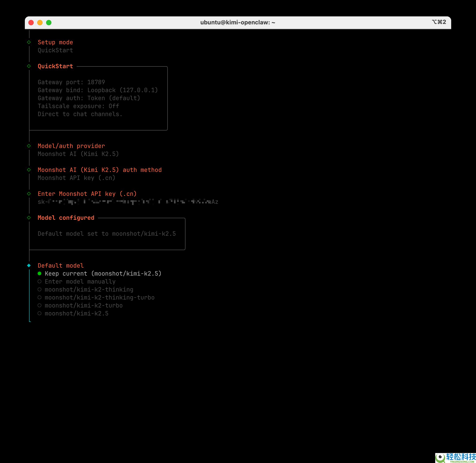Screen dimensions: 476x463
Task: Click the 'Default model' prompt heading
Action: tap(60, 266)
